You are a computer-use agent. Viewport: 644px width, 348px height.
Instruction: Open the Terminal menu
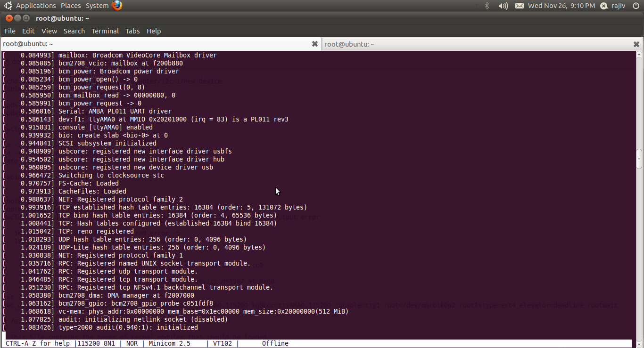tap(105, 31)
